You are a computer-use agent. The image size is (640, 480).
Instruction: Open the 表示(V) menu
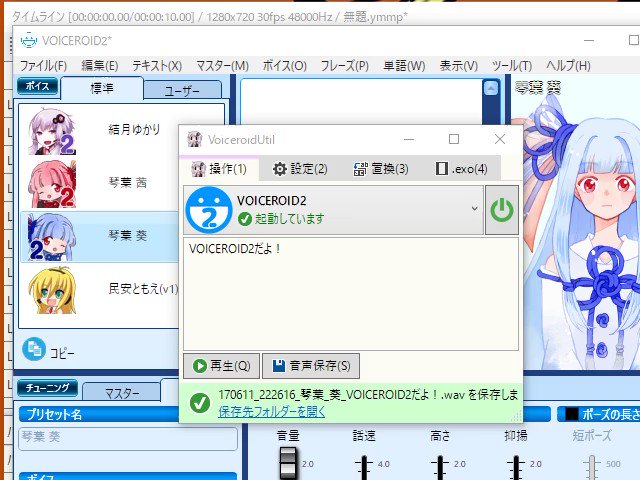click(458, 66)
